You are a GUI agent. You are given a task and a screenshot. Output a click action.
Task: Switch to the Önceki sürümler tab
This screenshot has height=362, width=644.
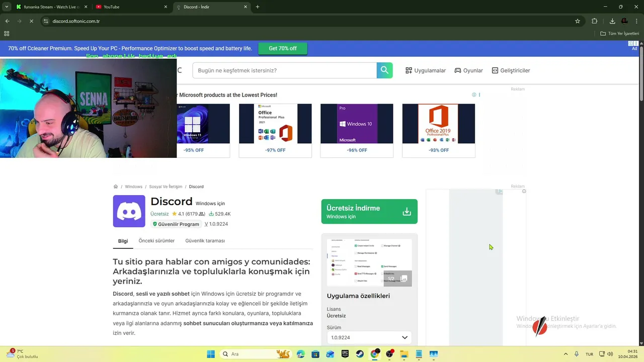[156, 241]
